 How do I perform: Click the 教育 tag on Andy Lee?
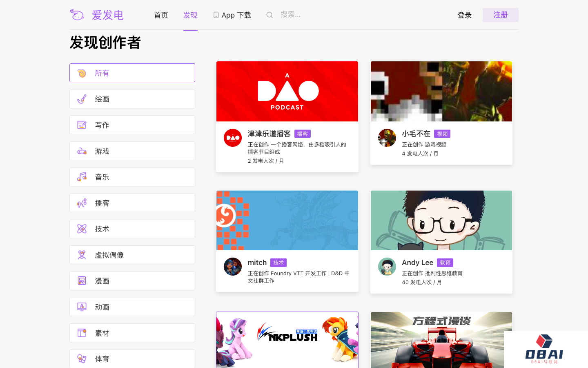pos(445,263)
